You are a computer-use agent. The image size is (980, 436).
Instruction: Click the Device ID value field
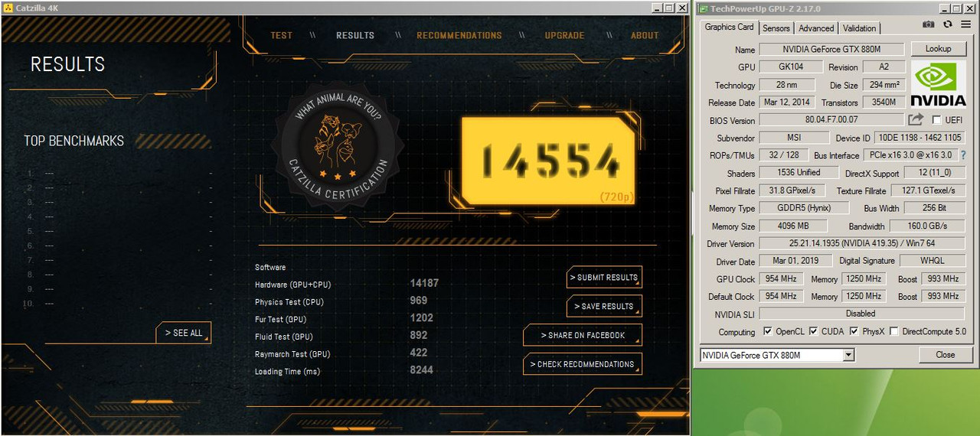coord(920,138)
